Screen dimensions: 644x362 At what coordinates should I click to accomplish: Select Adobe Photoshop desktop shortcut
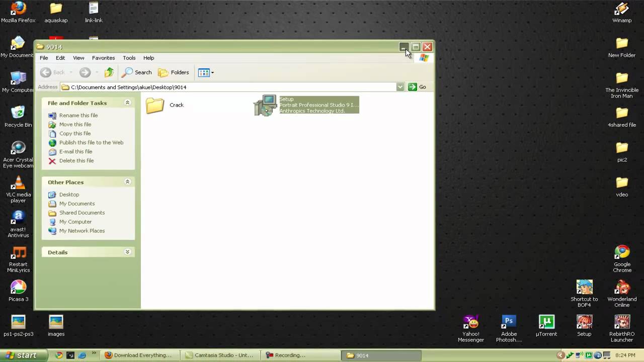pyautogui.click(x=509, y=328)
